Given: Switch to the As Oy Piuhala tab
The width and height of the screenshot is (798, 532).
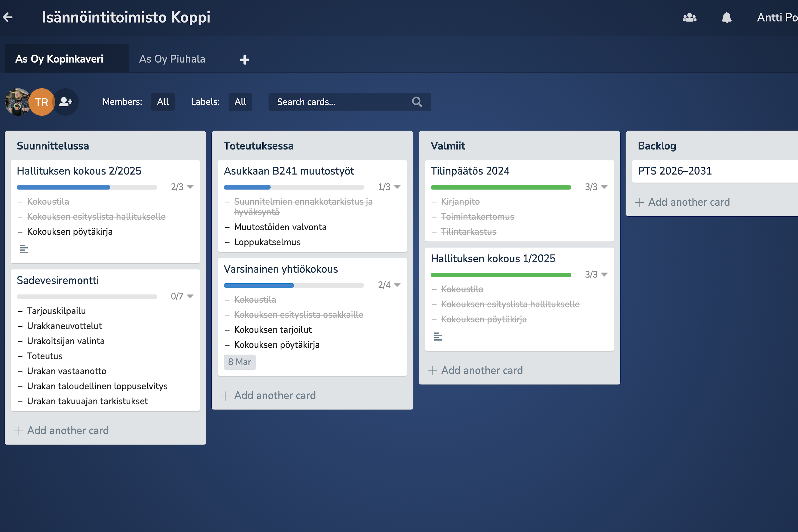Looking at the screenshot, I should (172, 59).
